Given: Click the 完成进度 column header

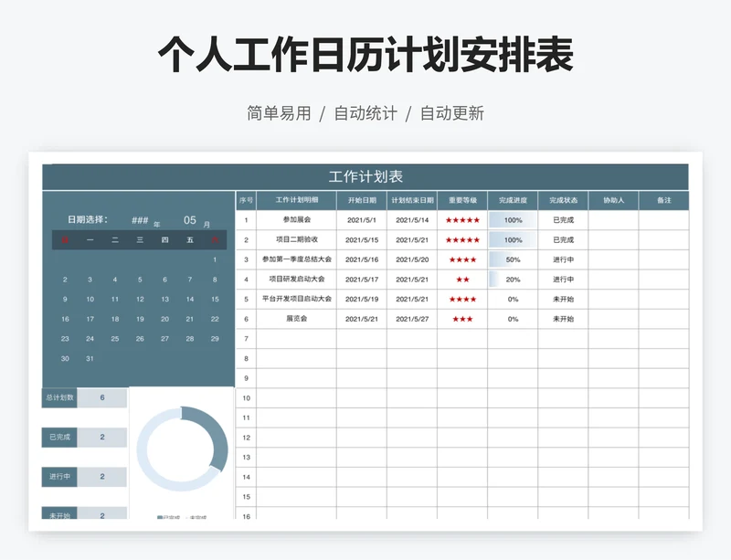Looking at the screenshot, I should tap(513, 200).
